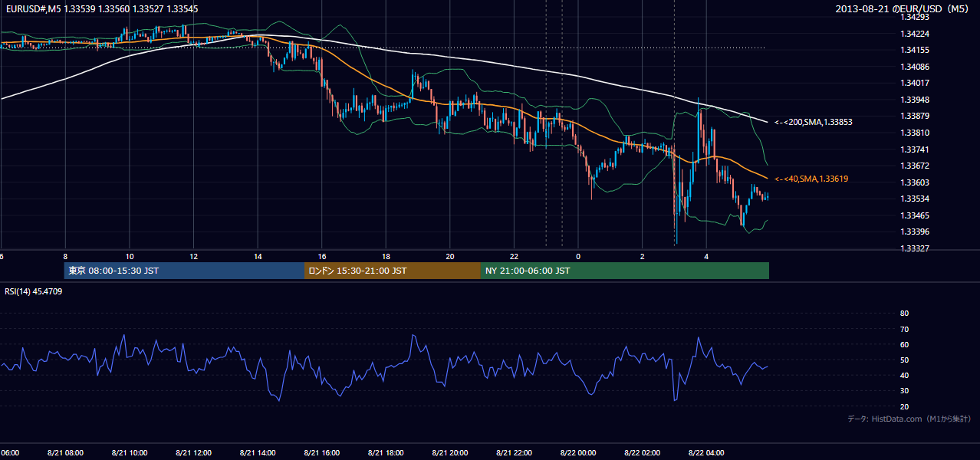The image size is (980, 460).
Task: Click the 8/21 10:00 bottom time label
Action: pos(130,453)
